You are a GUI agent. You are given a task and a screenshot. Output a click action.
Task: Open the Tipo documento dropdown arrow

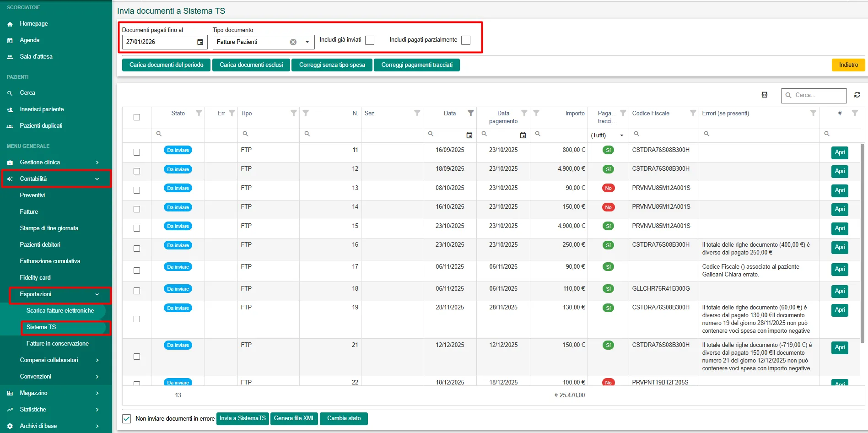tap(307, 42)
